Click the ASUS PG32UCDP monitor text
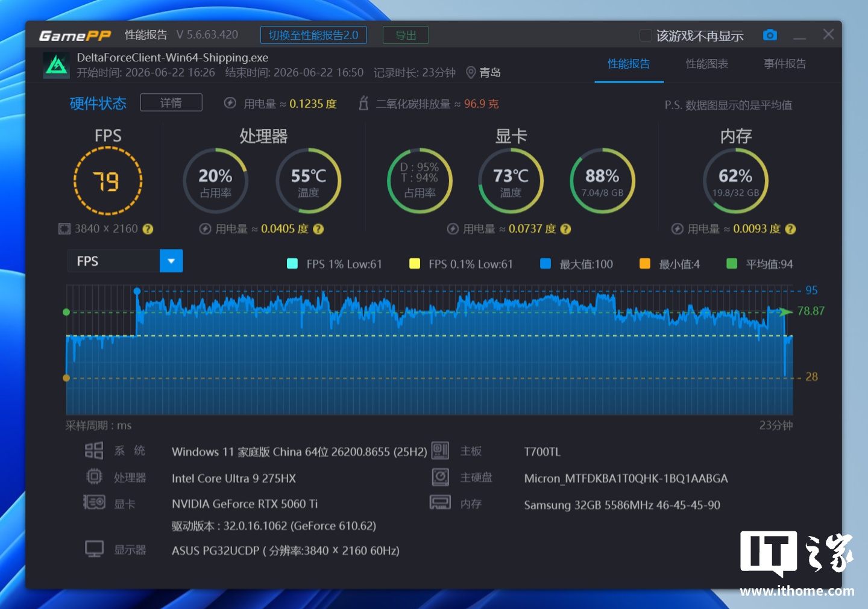 pos(286,551)
